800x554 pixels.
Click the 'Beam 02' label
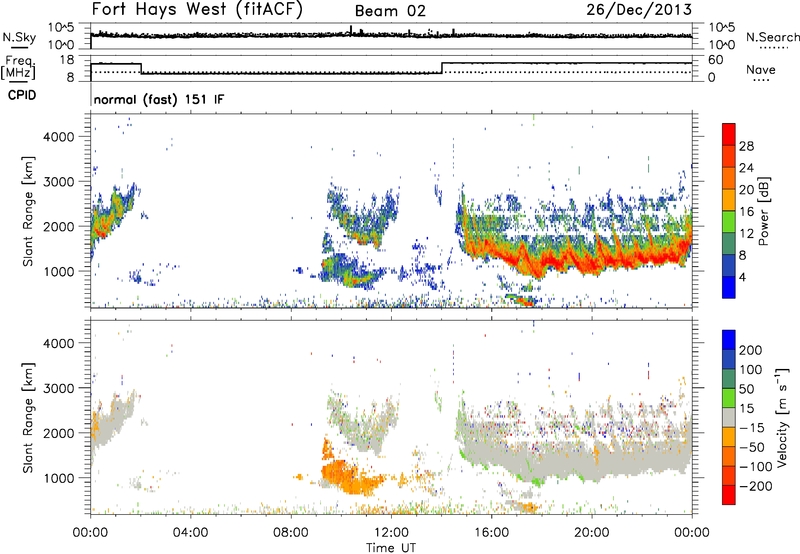(390, 11)
